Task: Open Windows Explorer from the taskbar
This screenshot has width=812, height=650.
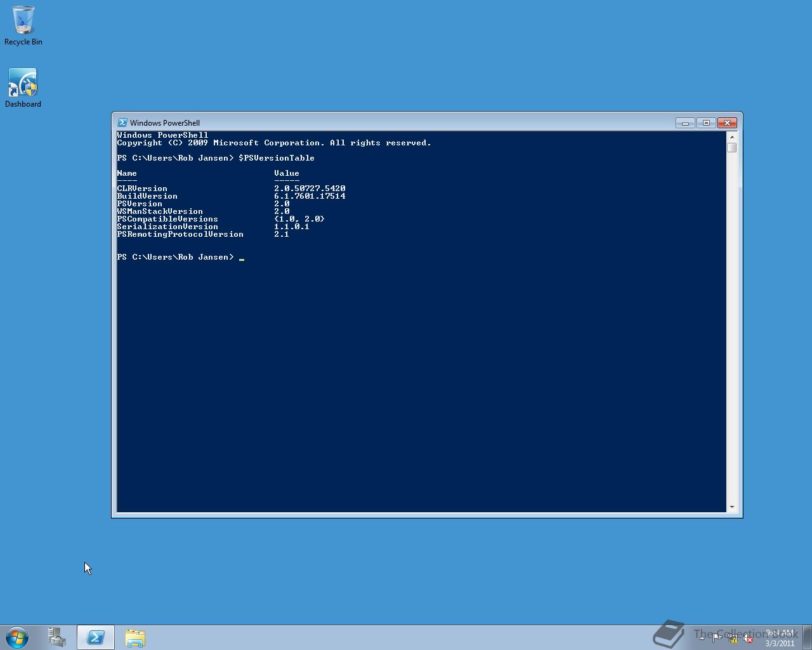Action: 135,637
